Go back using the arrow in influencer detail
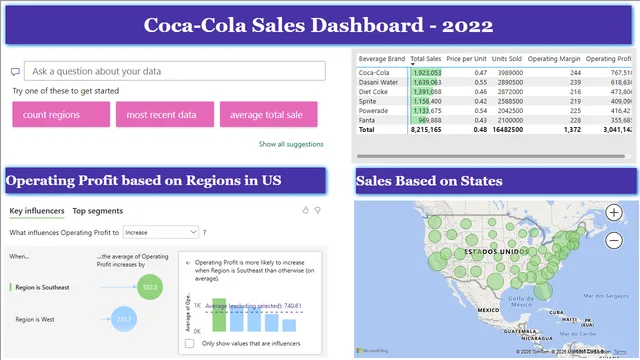The width and height of the screenshot is (640, 360). coord(188,263)
